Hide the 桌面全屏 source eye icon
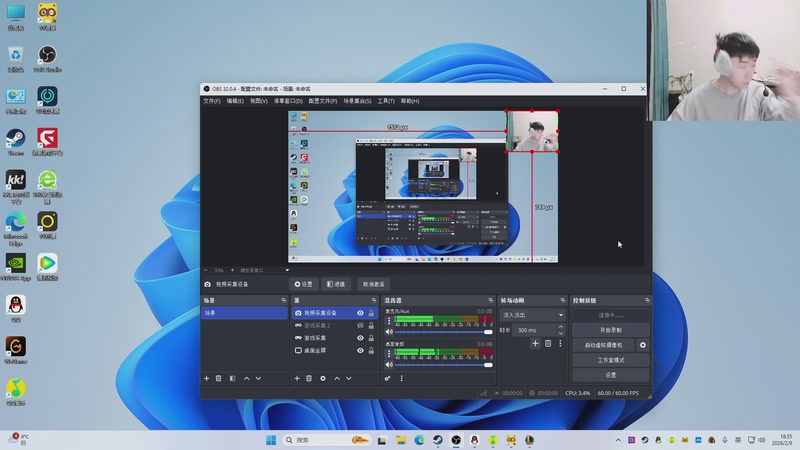800x450 pixels. (360, 351)
